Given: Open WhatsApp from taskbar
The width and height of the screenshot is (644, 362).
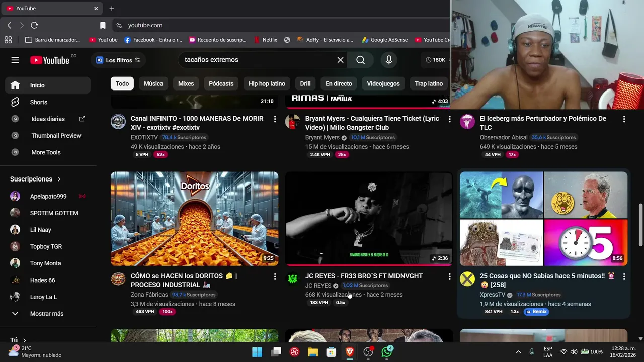Looking at the screenshot, I should (387, 352).
